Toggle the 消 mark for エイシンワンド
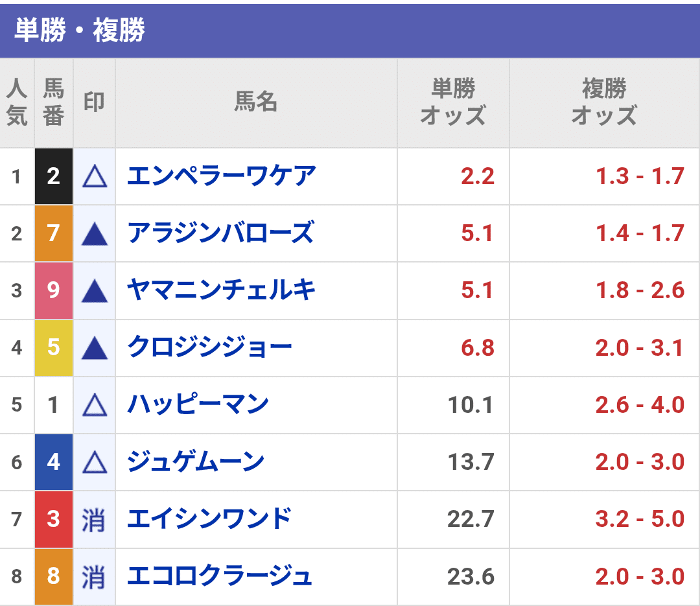The height and width of the screenshot is (606, 700). click(94, 520)
